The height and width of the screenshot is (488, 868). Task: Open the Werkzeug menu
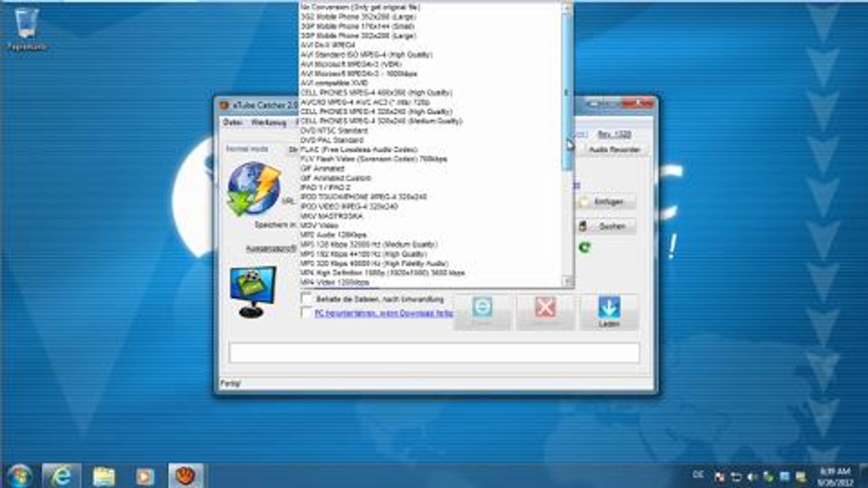(269, 123)
